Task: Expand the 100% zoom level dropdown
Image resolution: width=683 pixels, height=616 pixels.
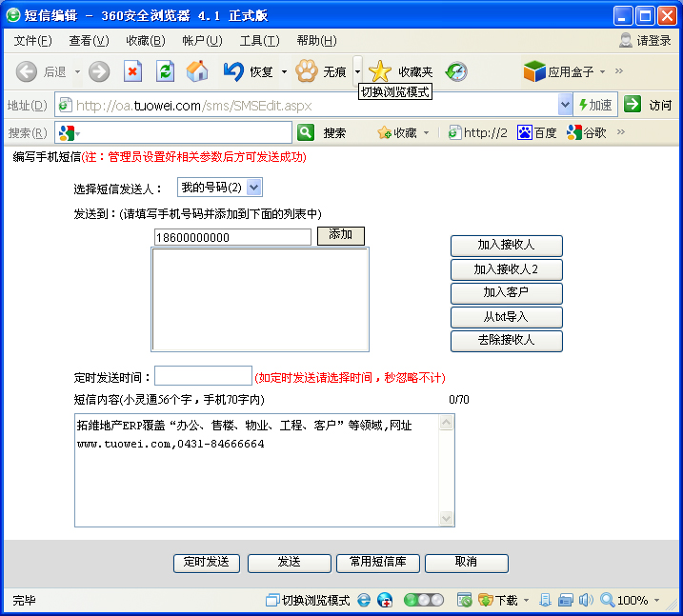Action: tap(656, 601)
